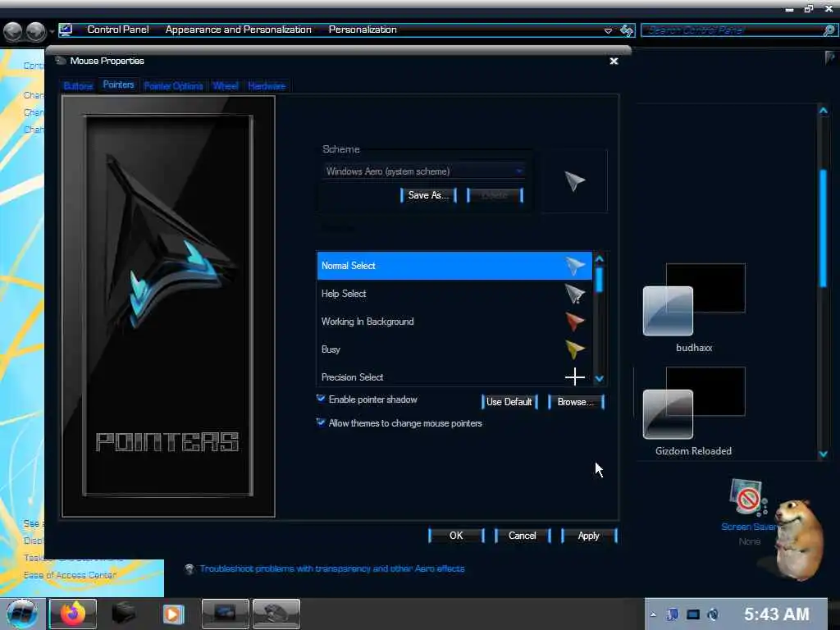Click the scheme preview cursor image
Viewport: 840px width, 630px height.
point(574,181)
